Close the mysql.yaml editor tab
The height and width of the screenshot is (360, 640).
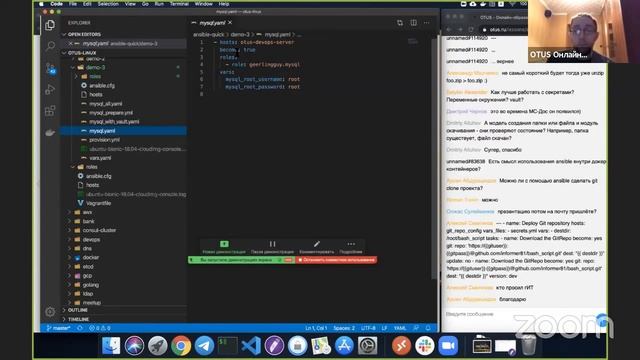point(230,23)
